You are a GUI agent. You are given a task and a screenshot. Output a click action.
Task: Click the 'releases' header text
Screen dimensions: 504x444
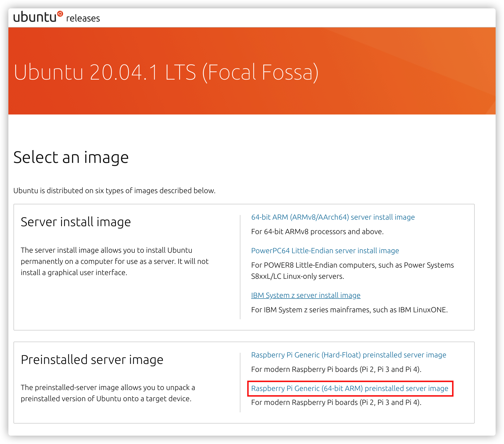pyautogui.click(x=83, y=18)
